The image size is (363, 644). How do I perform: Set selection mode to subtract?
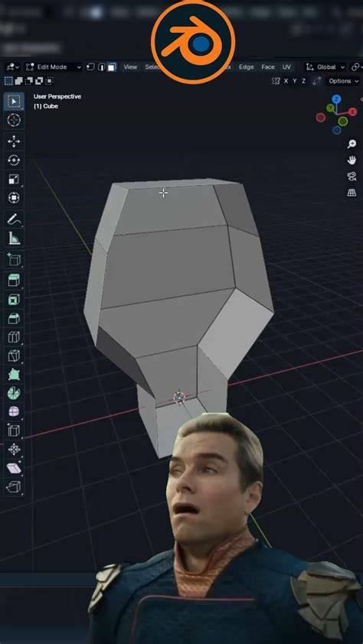point(29,81)
